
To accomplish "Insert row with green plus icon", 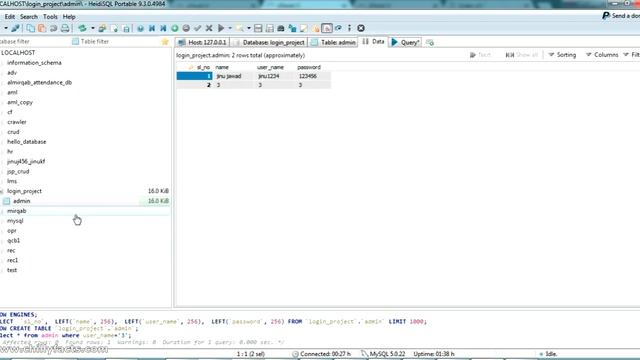I will tap(175, 28).
